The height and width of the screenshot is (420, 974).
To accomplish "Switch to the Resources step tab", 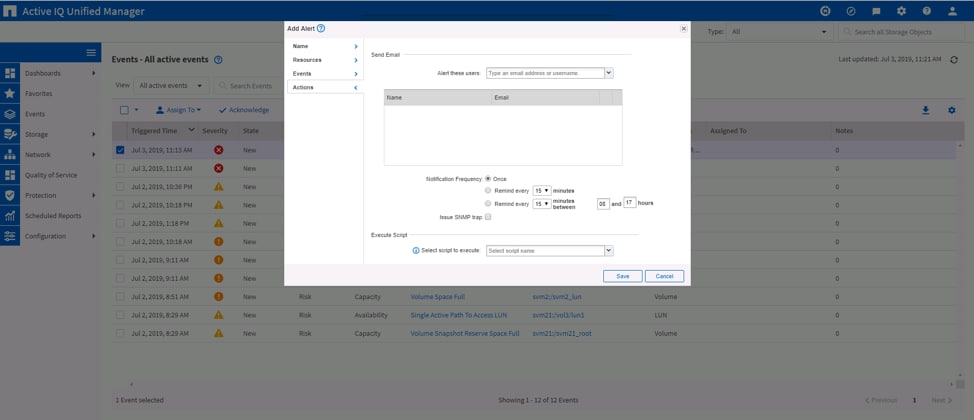I will 325,60.
